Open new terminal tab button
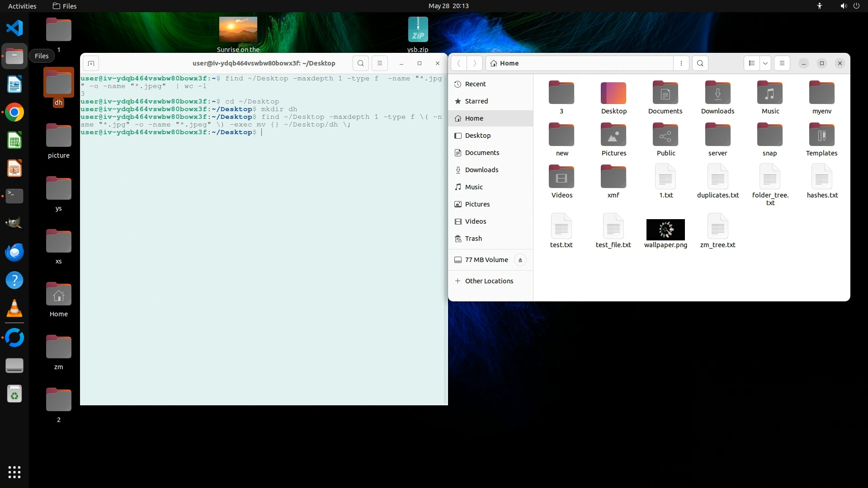This screenshot has width=868, height=488. (91, 63)
